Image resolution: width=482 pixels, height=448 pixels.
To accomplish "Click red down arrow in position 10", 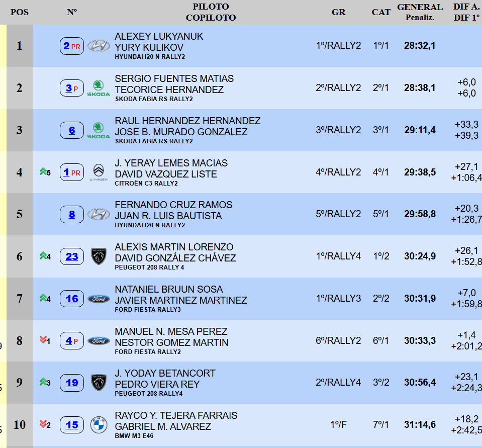I will point(43,425).
